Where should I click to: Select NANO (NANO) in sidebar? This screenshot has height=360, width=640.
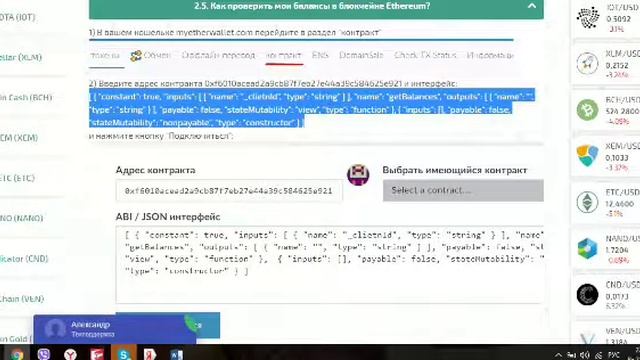click(21, 218)
